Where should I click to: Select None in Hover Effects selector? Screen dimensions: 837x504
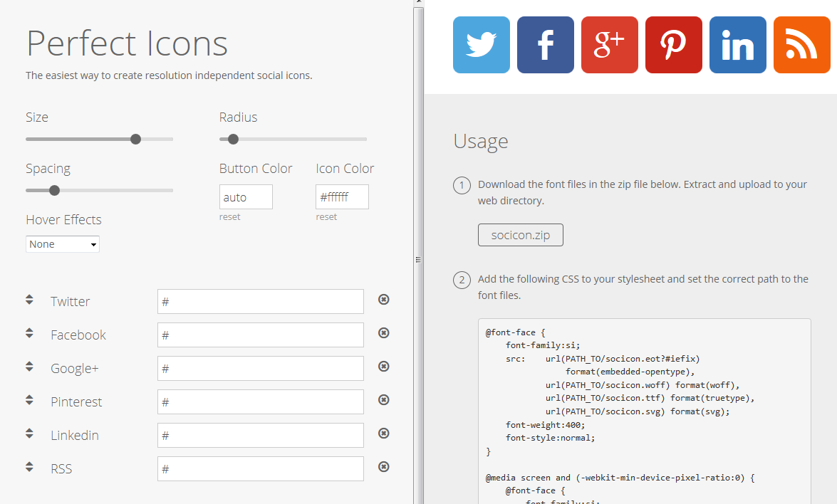tap(62, 243)
